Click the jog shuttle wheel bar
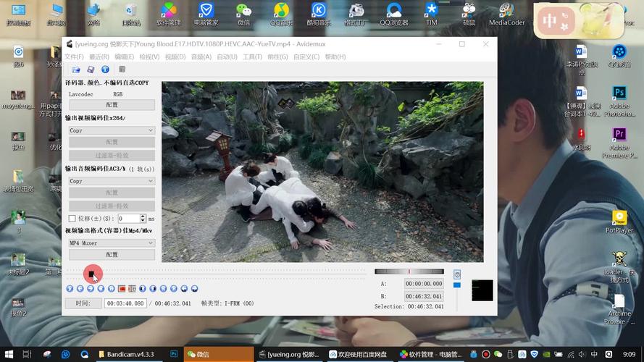 409,271
